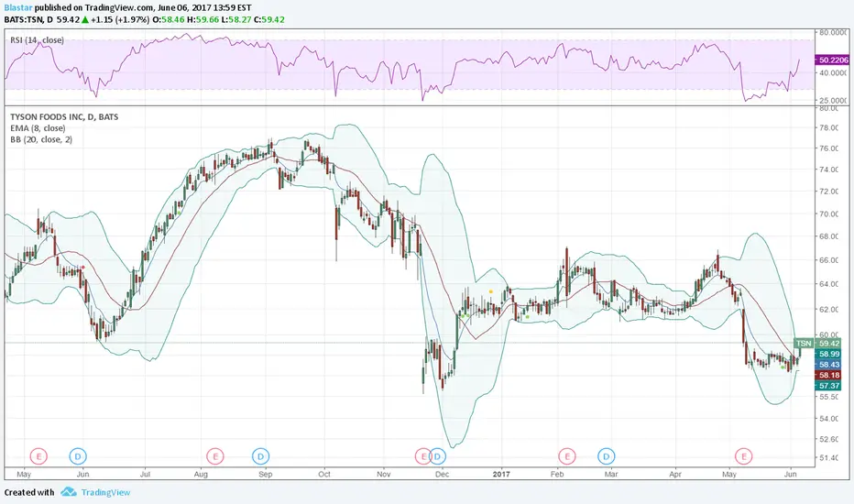Viewport: 854px width, 504px height.
Task: Click the Nov label on time axis
Action: tap(383, 474)
